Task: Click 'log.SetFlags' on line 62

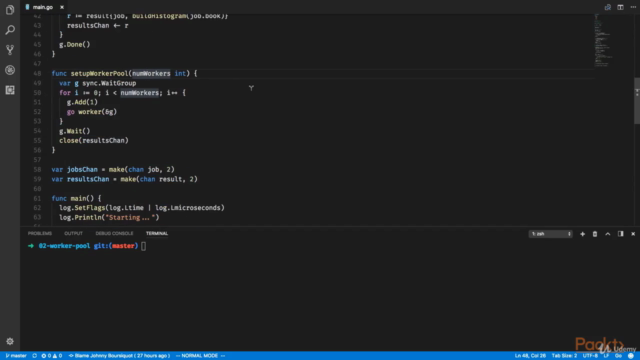Action: (82, 208)
